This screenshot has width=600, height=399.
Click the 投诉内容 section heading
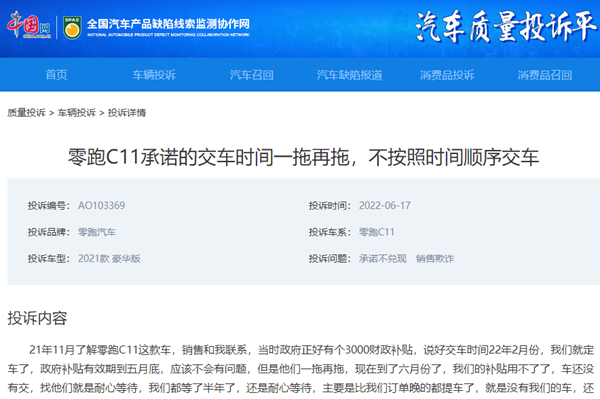click(x=37, y=318)
